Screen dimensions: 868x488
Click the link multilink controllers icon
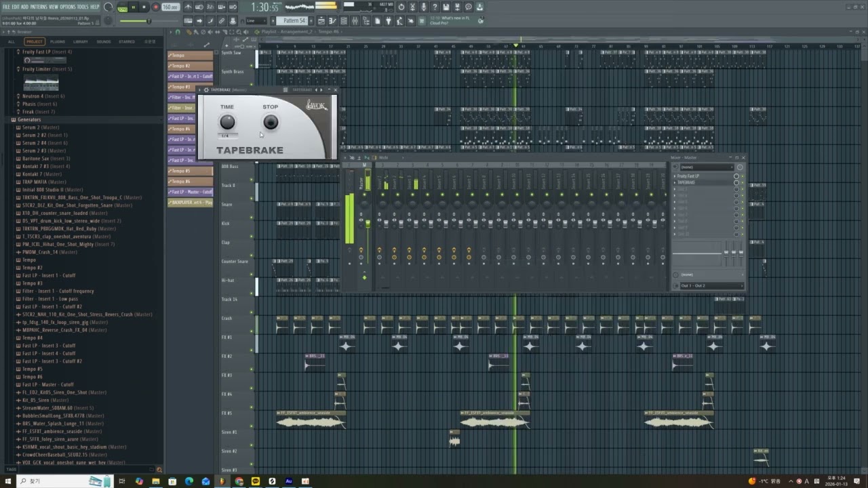click(x=221, y=20)
